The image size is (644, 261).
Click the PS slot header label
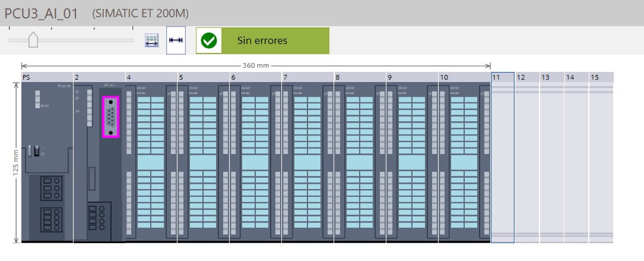(x=47, y=77)
